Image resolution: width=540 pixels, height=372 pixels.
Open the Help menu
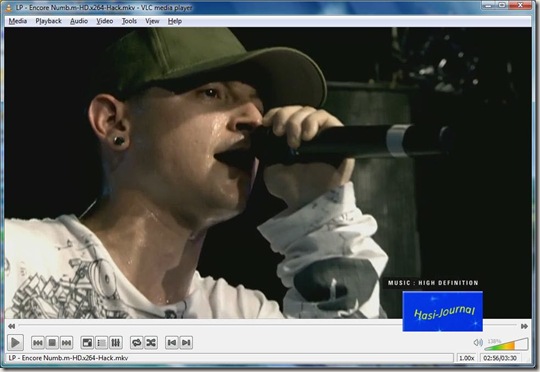(x=175, y=21)
